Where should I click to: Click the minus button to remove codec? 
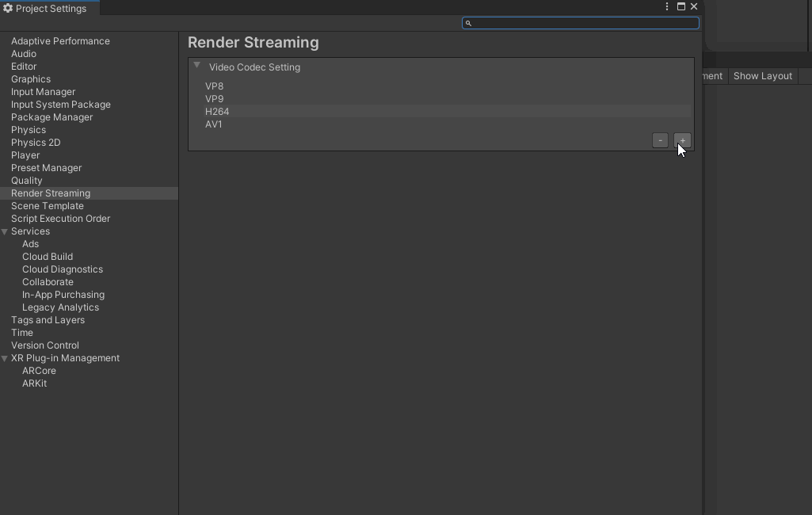pos(660,140)
